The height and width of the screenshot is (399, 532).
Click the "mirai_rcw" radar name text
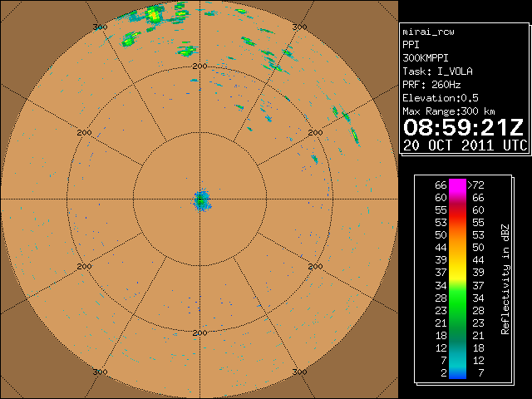428,32
